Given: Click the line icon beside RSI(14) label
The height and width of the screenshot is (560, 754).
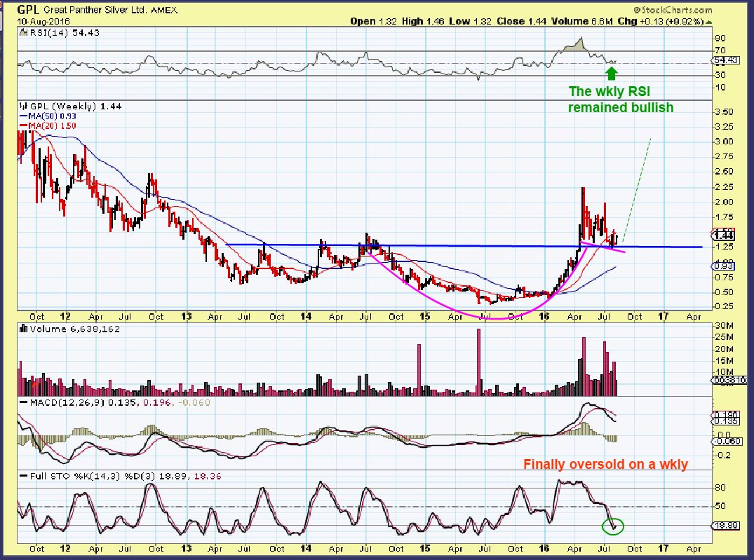Looking at the screenshot, I should pos(23,33).
